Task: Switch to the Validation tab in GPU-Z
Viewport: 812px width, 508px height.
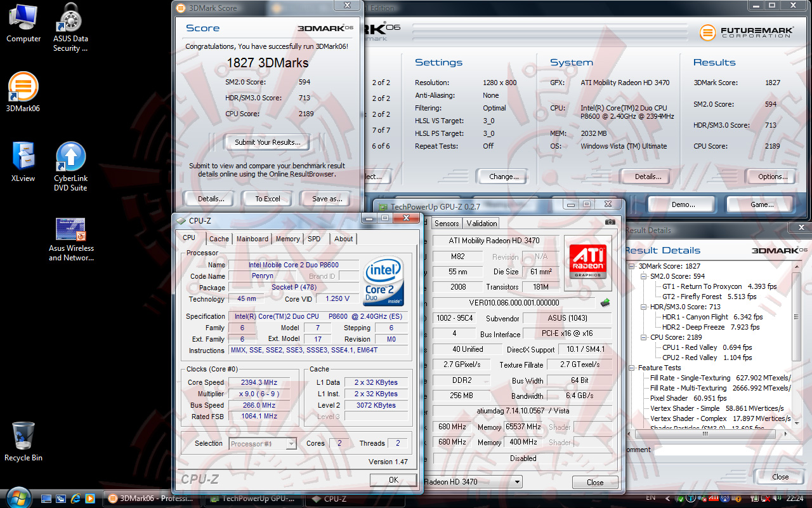Action: coord(481,224)
